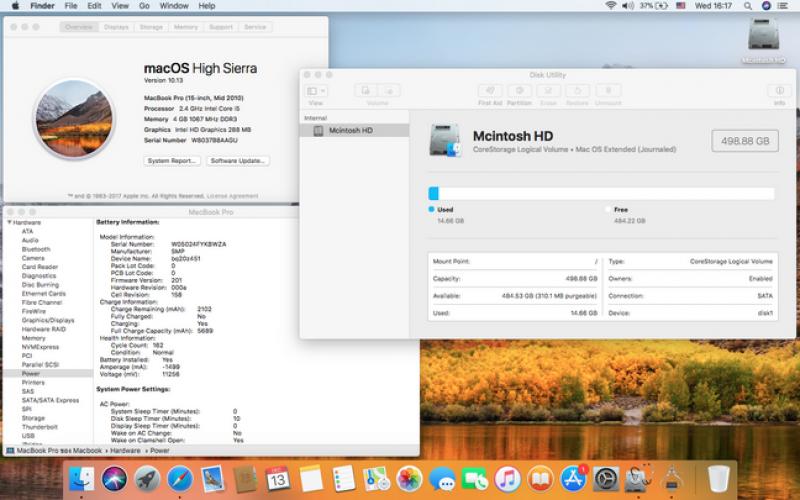Click the volume icon in menu bar
This screenshot has height=500, width=800.
628,6
